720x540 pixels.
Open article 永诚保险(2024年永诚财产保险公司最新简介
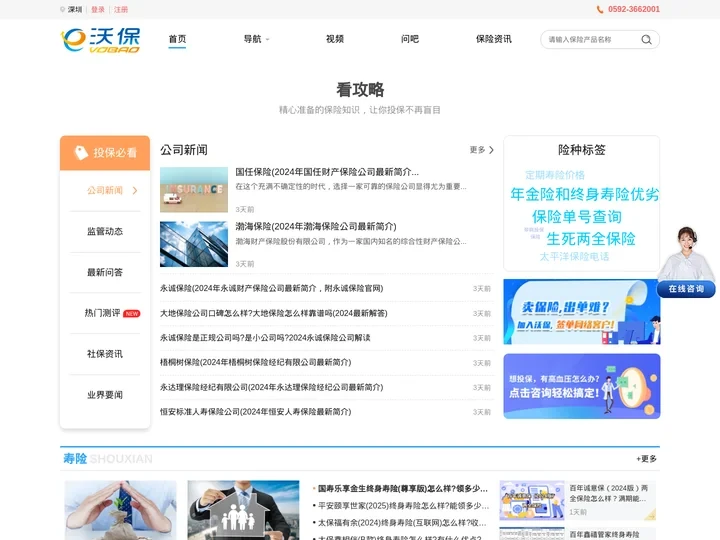pos(271,288)
